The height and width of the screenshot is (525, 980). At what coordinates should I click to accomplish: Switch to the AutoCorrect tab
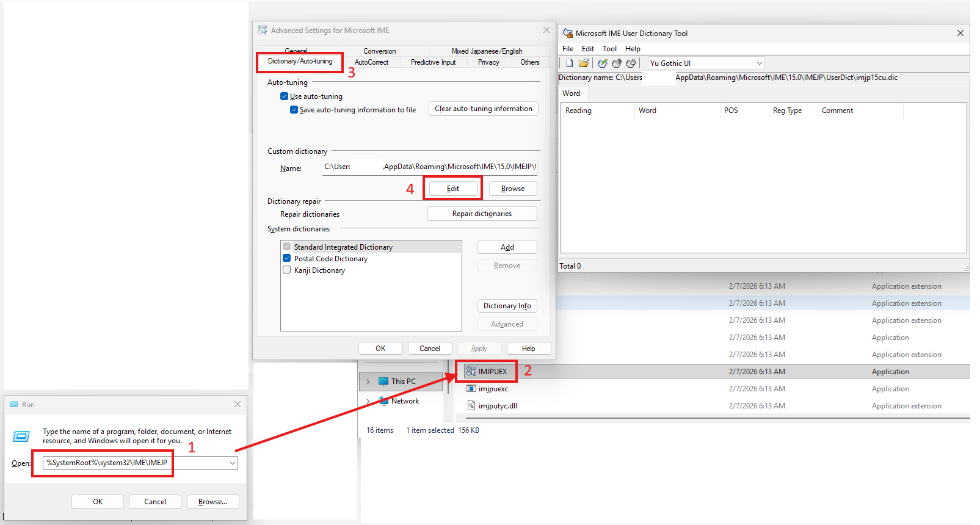(371, 62)
